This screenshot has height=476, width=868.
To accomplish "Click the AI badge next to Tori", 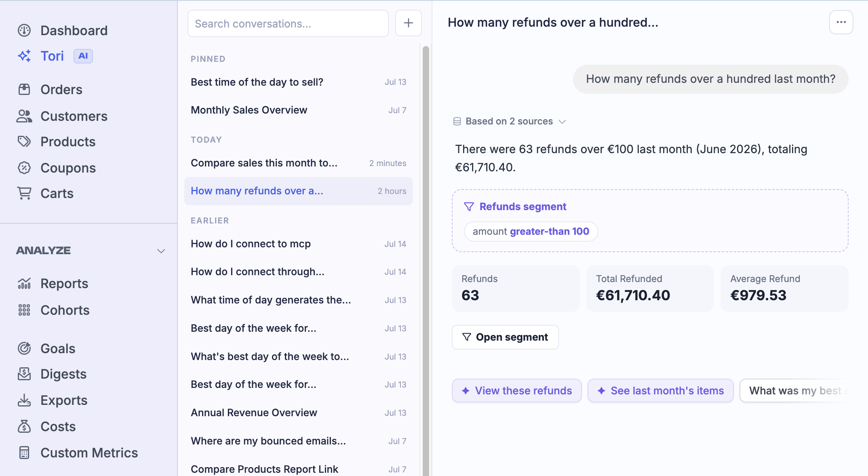I will coord(83,56).
